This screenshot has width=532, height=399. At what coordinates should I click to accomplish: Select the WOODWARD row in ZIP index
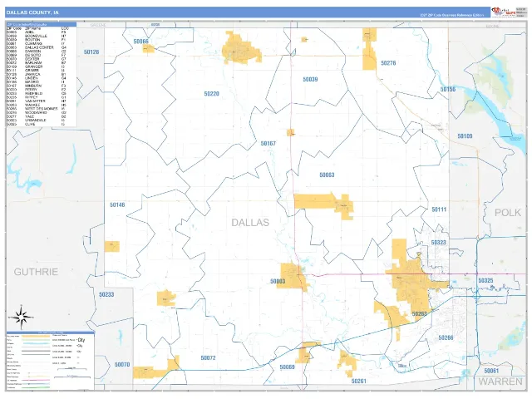pyautogui.click(x=37, y=113)
